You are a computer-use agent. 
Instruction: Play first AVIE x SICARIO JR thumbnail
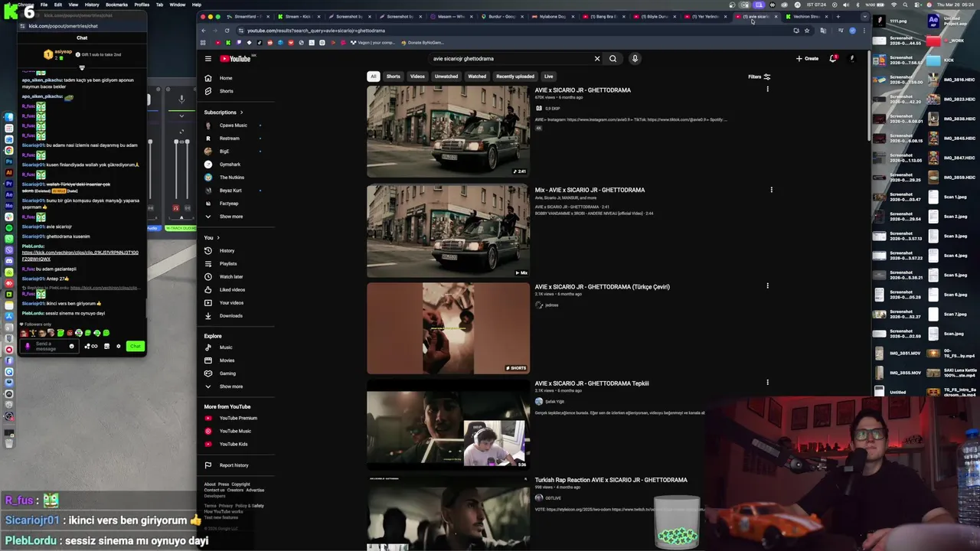(x=448, y=131)
